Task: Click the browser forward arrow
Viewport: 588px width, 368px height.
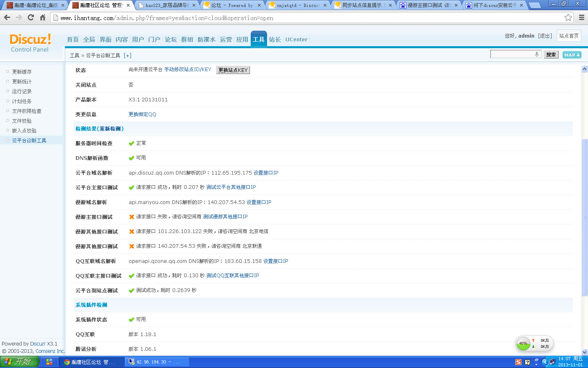Action: 19,18
